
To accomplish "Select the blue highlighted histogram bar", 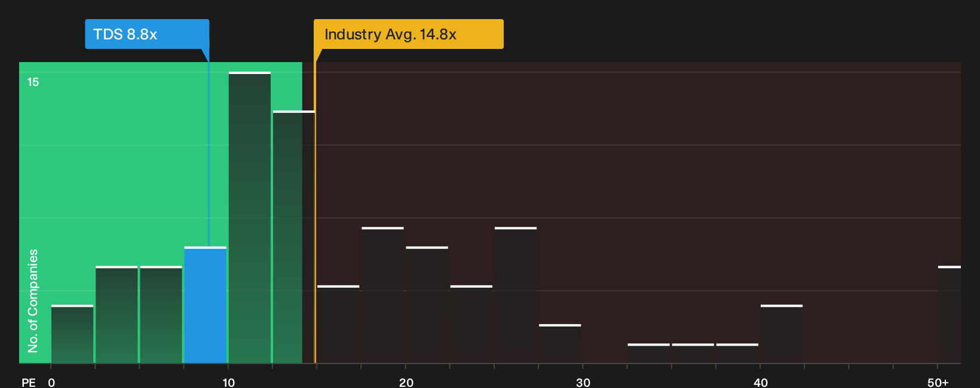I will pyautogui.click(x=206, y=305).
